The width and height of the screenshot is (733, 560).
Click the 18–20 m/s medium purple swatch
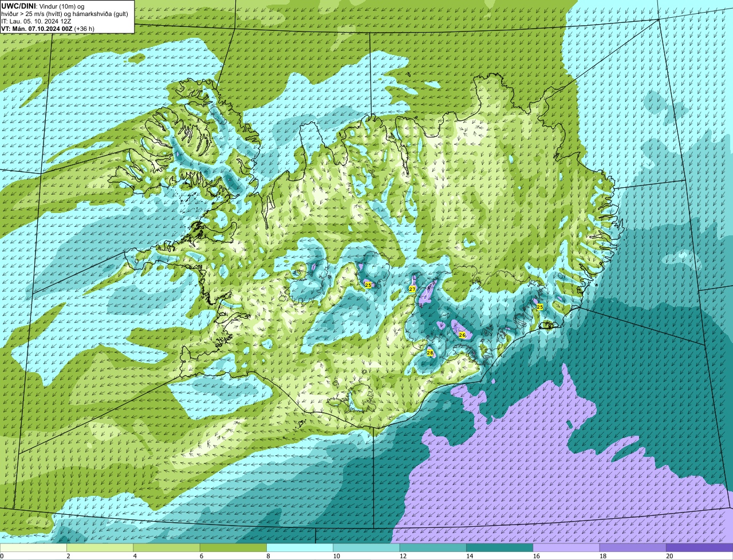point(632,547)
